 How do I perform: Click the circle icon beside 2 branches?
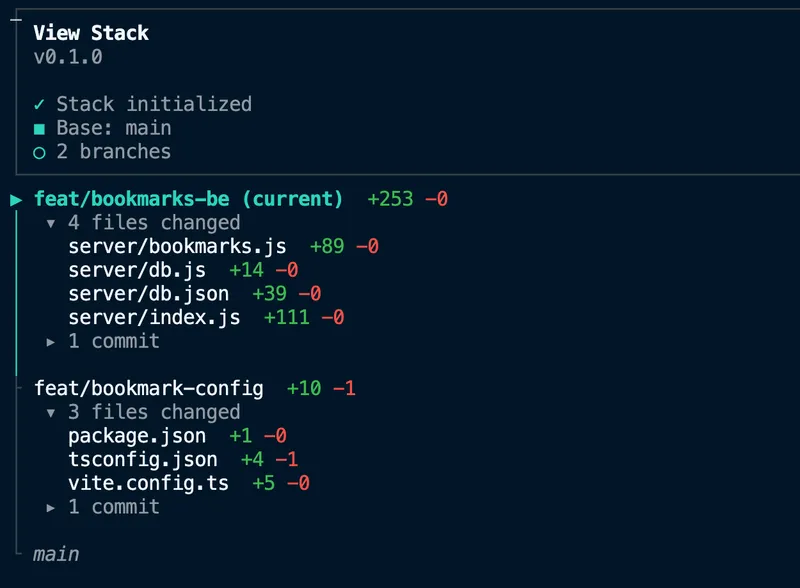[x=39, y=153]
